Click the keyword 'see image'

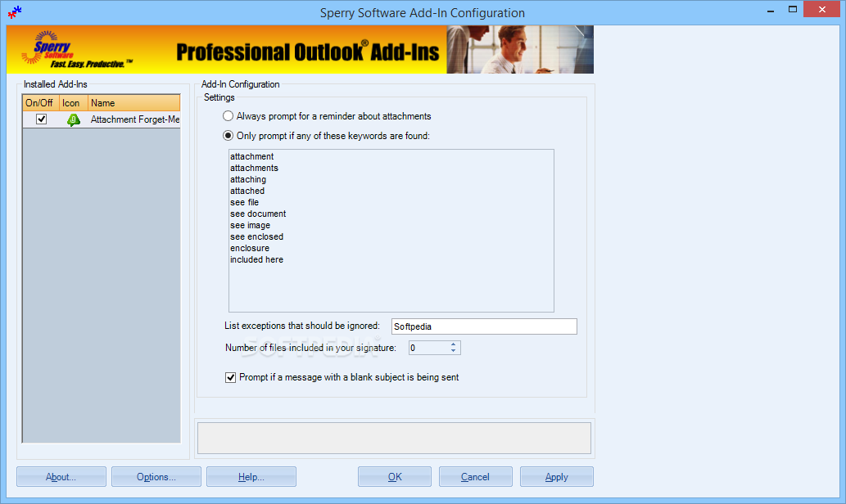[251, 225]
